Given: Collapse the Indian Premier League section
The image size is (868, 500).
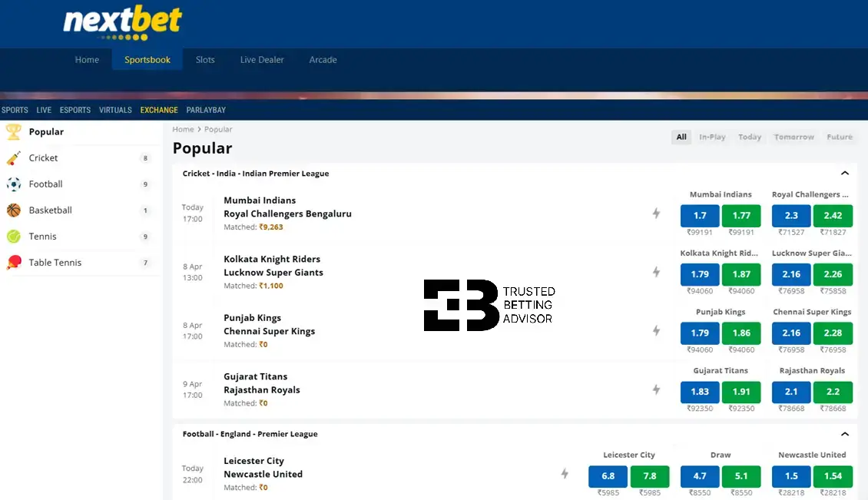Looking at the screenshot, I should click(x=845, y=174).
